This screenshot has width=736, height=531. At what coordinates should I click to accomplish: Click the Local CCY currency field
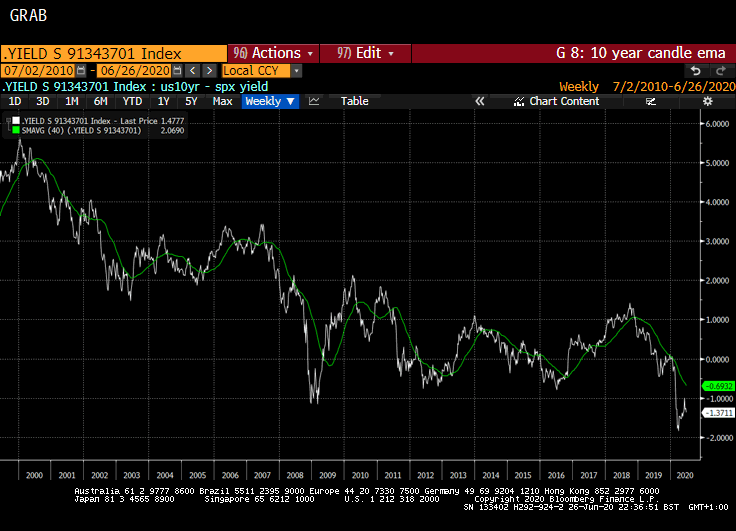pos(256,71)
